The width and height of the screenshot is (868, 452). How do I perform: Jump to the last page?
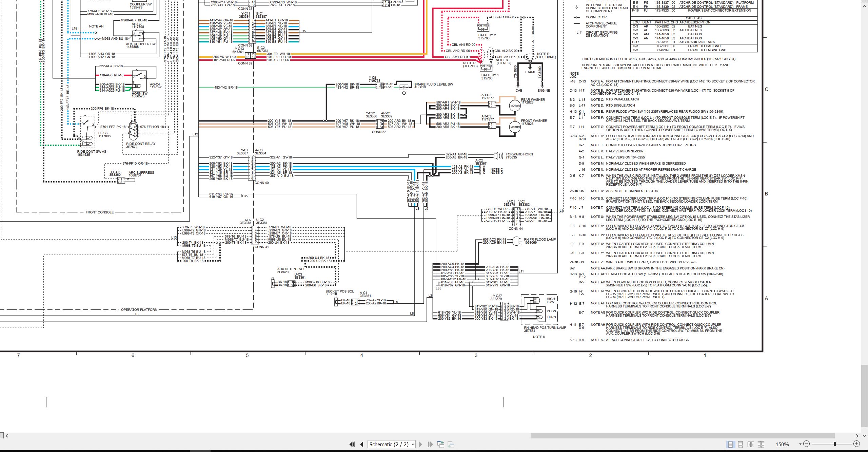(430, 444)
